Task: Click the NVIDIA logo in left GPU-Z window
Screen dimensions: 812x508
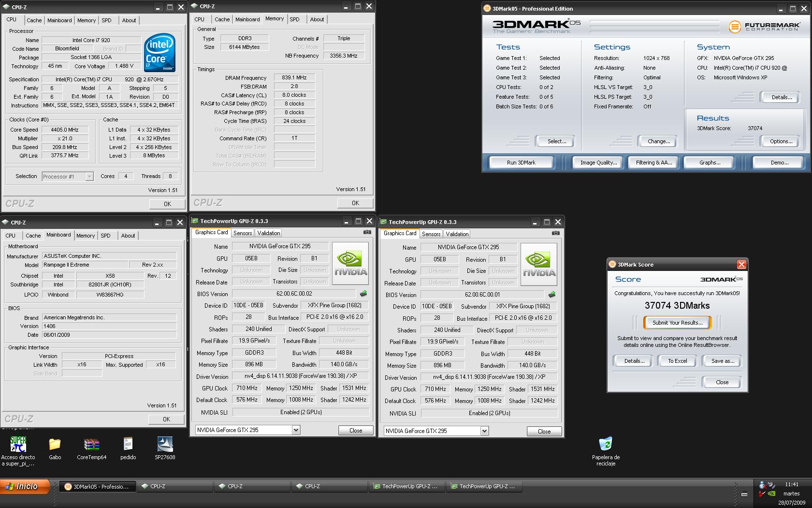Action: click(x=351, y=263)
